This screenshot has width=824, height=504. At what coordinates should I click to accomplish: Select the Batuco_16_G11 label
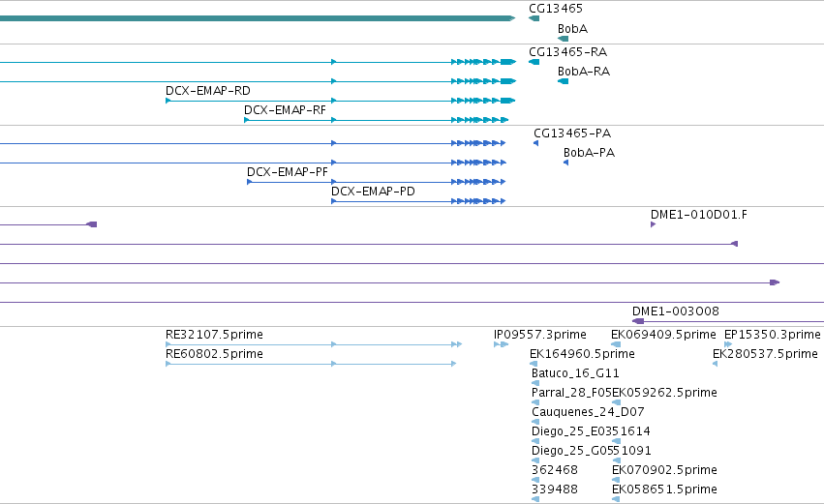575,373
